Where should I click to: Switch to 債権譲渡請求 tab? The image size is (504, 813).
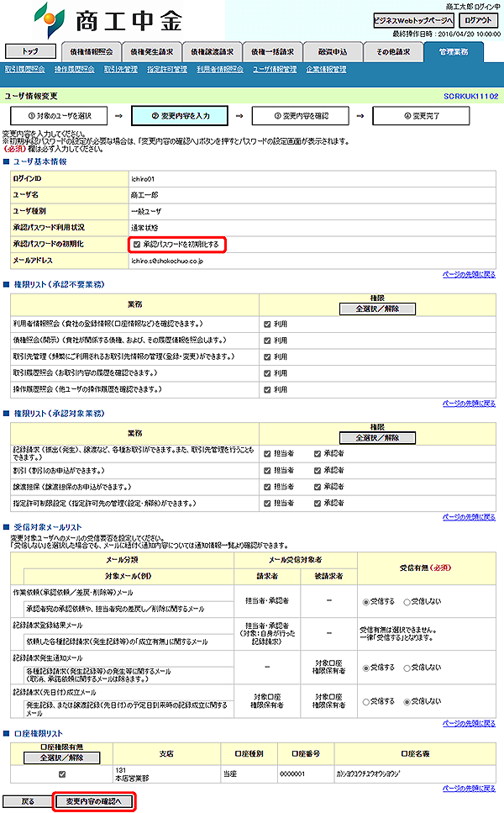[x=212, y=52]
